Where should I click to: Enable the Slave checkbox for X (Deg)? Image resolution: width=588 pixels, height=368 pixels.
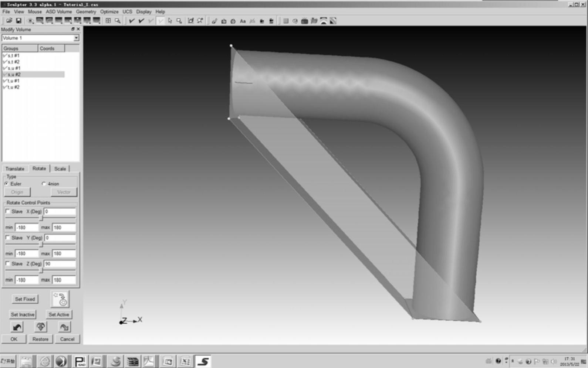tap(8, 211)
